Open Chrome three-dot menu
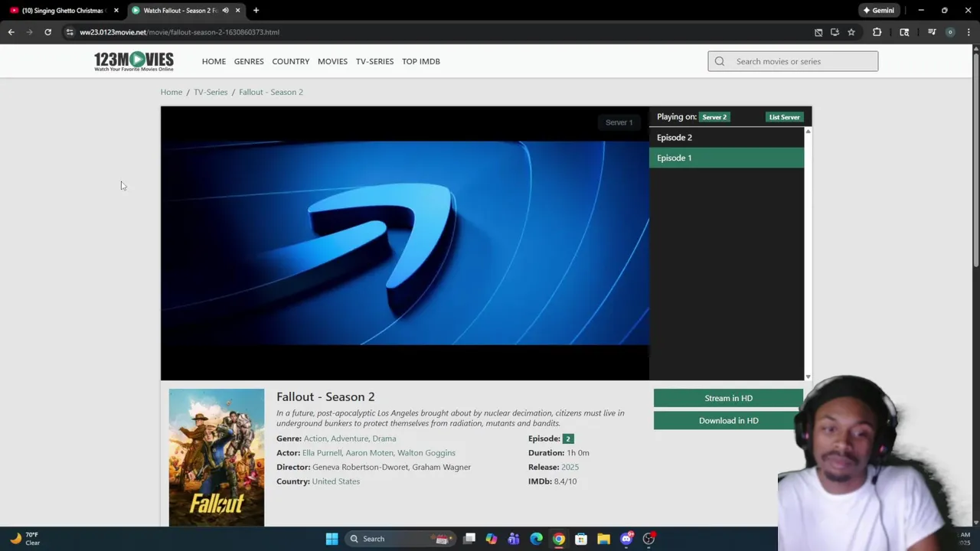 (969, 32)
